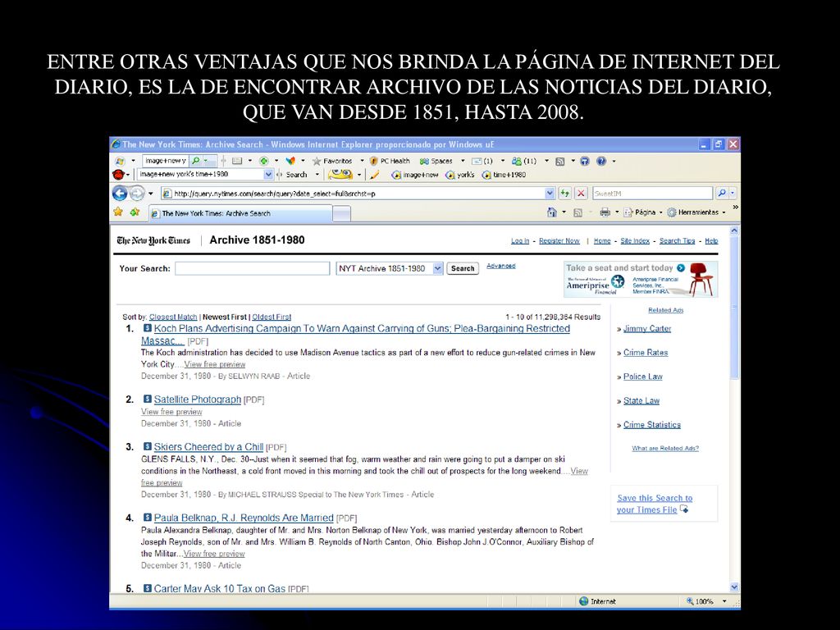This screenshot has width=840, height=630.
Task: Open the recent pages dropdown next to Forward
Action: 151,194
